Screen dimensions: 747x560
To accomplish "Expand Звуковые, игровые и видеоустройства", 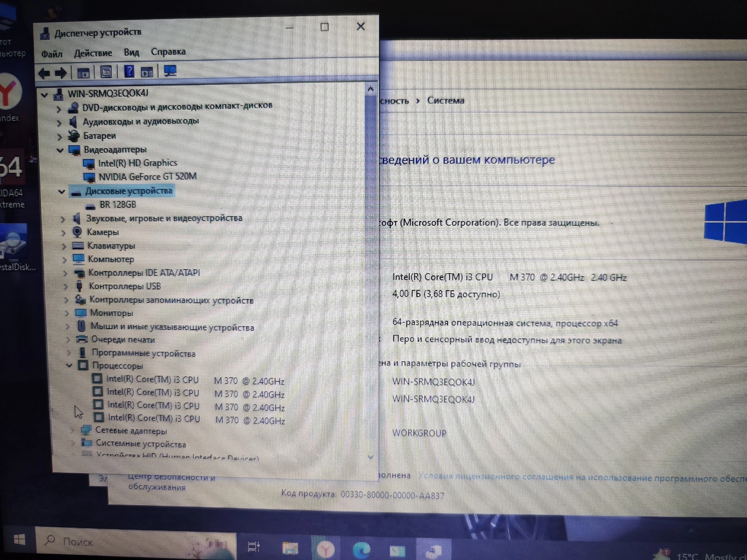I will pos(63,219).
